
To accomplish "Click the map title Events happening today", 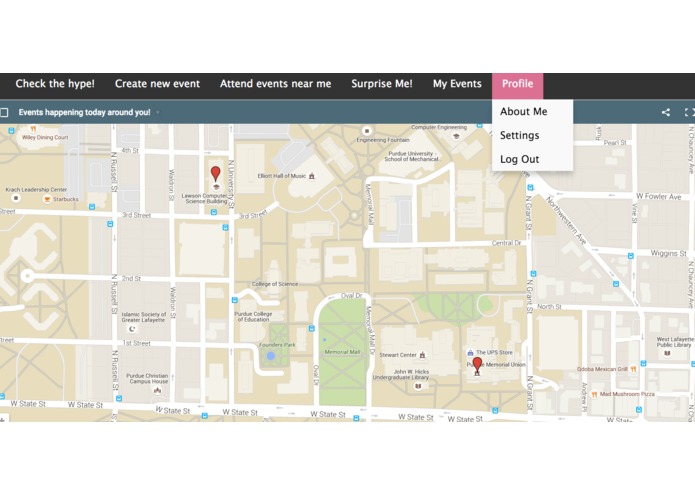I will (x=84, y=113).
